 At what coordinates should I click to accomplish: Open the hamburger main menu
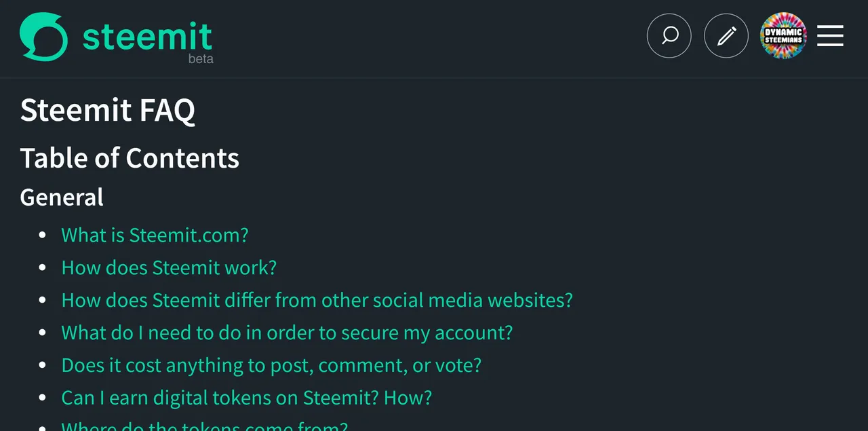[830, 35]
